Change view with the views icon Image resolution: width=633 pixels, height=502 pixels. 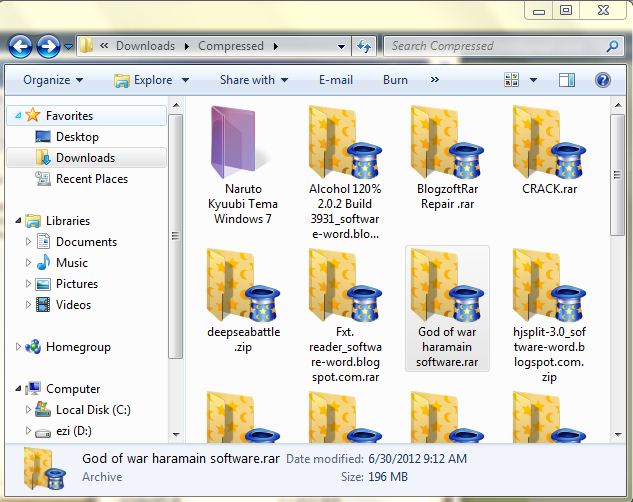coord(511,79)
